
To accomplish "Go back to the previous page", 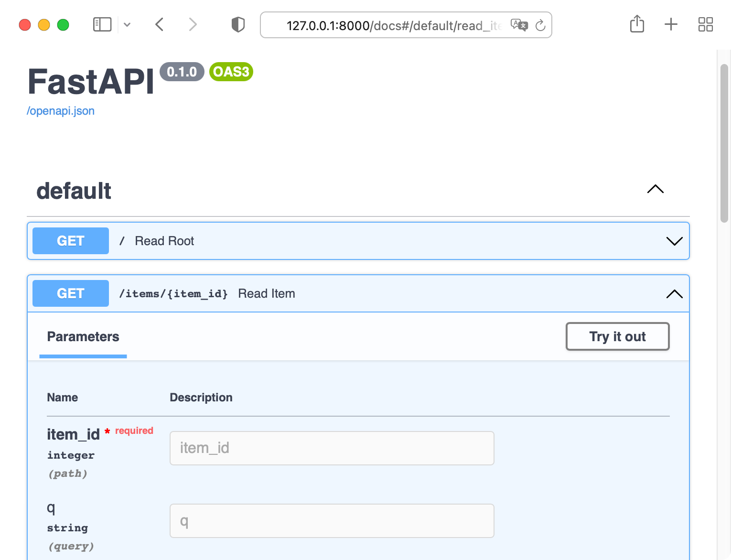I will 160,24.
